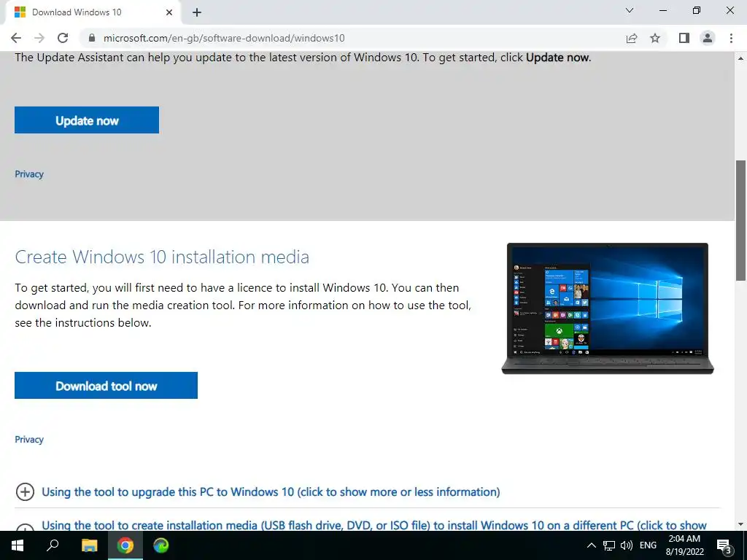
Task: Click the Windows 10 laptop image
Action: coord(608,308)
